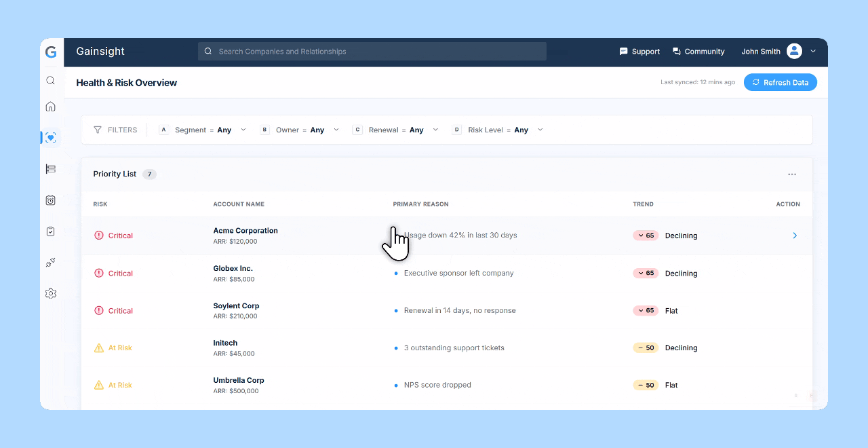Open the Owner filter dropdown
868x448 pixels.
(x=335, y=130)
